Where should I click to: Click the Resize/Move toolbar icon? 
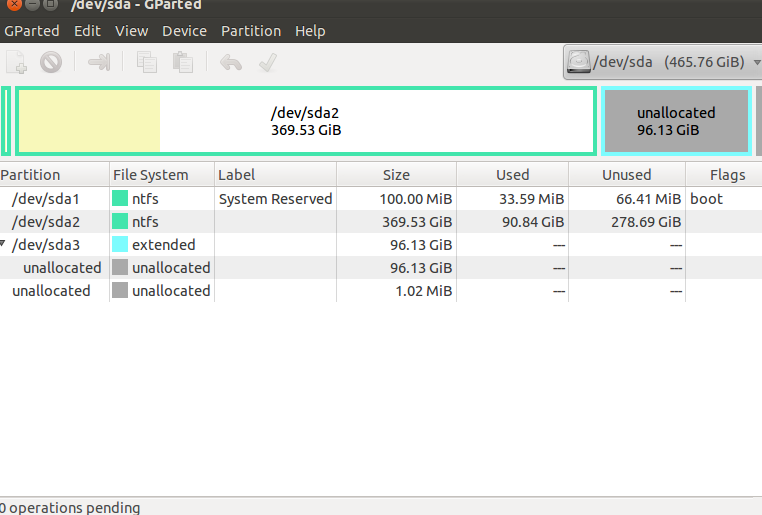click(99, 62)
